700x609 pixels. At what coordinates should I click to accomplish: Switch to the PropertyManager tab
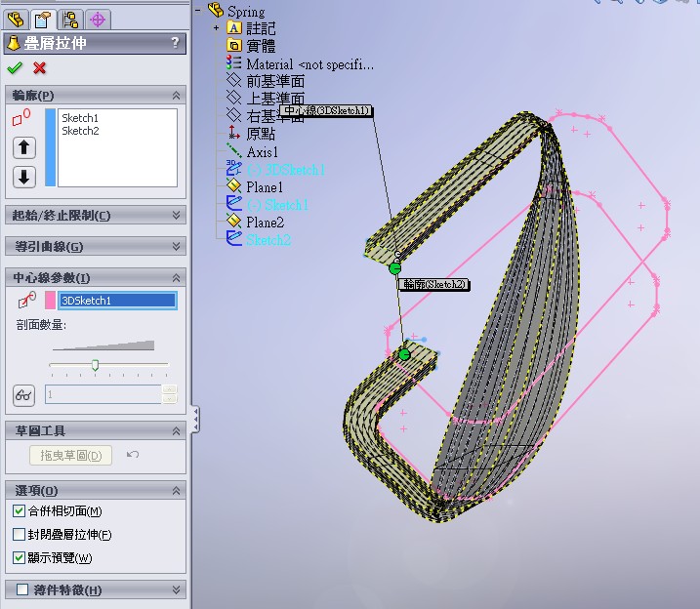point(43,20)
